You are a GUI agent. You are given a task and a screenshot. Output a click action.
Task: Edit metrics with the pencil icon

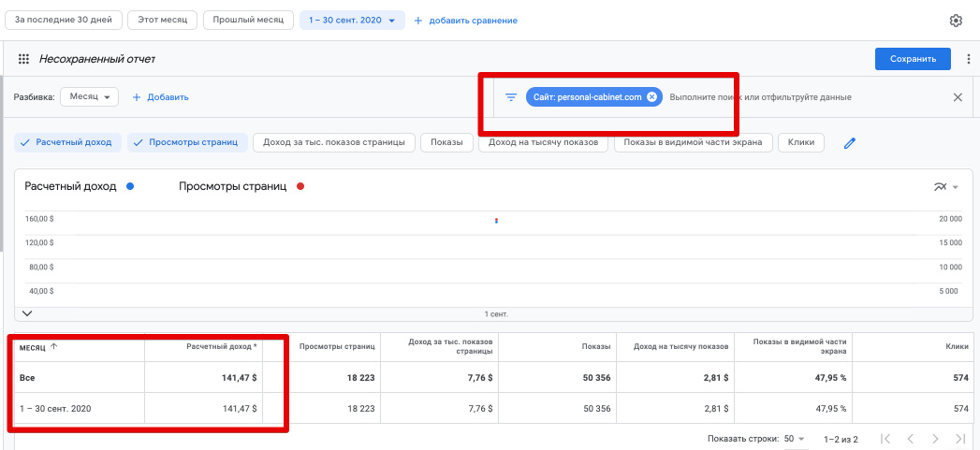click(x=850, y=143)
